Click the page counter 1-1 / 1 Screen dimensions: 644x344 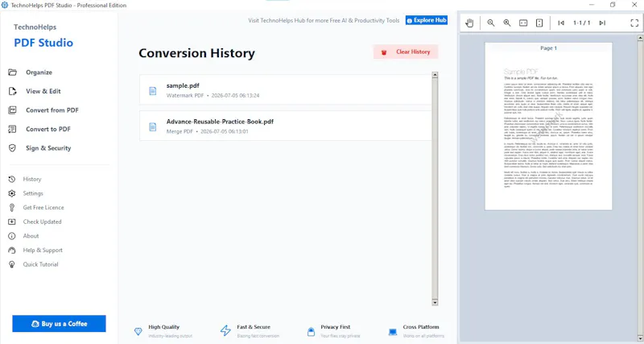(x=581, y=23)
